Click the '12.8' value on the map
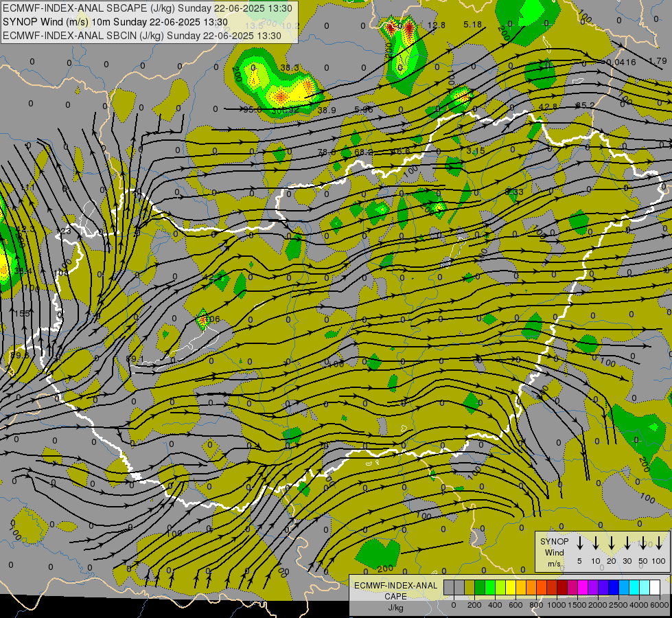 pyautogui.click(x=437, y=25)
